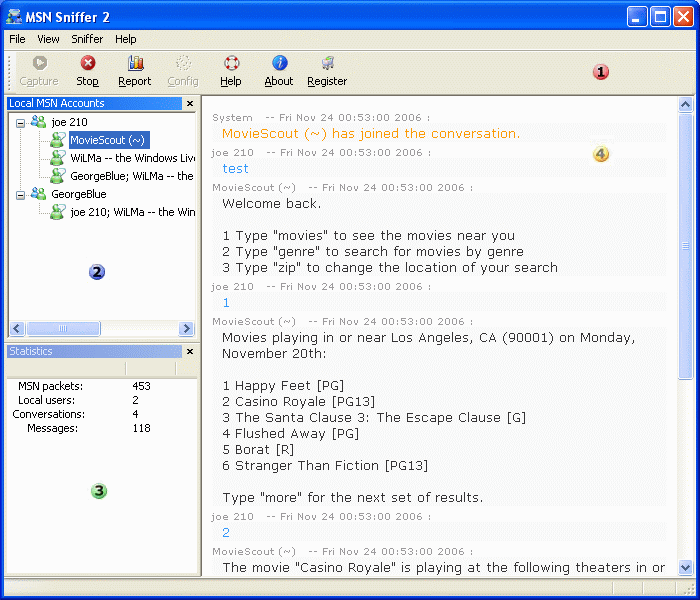Click the accounts horizontal scrollbar thumb

point(63,329)
